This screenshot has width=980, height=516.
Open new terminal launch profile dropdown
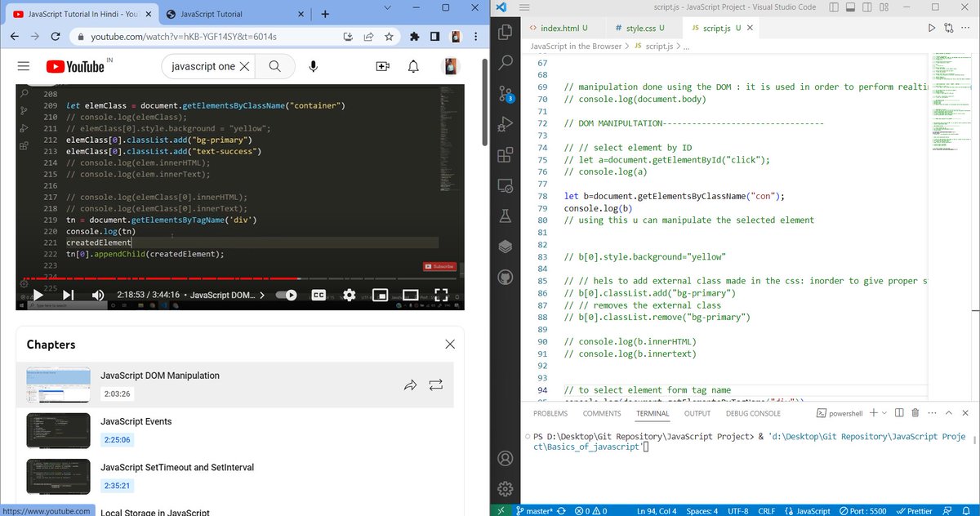coord(884,413)
